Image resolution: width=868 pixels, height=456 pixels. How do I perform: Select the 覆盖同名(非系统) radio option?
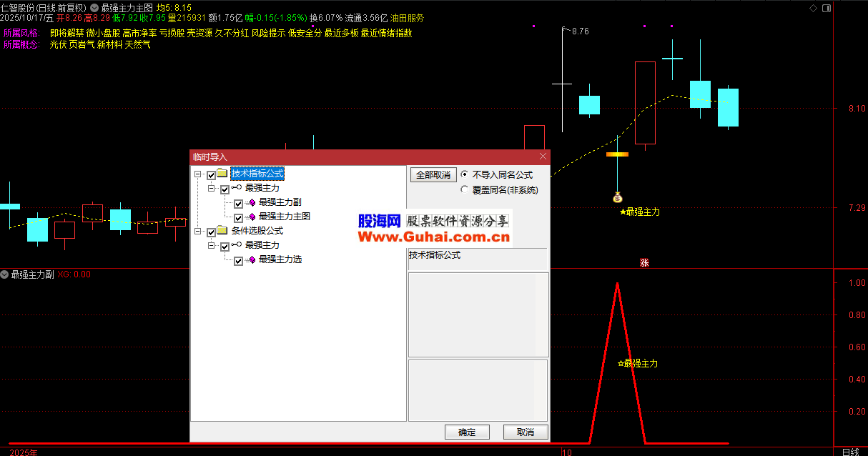465,190
